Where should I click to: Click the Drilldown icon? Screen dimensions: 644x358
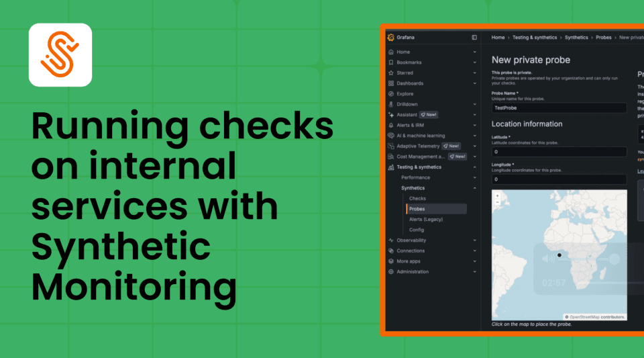pyautogui.click(x=391, y=104)
